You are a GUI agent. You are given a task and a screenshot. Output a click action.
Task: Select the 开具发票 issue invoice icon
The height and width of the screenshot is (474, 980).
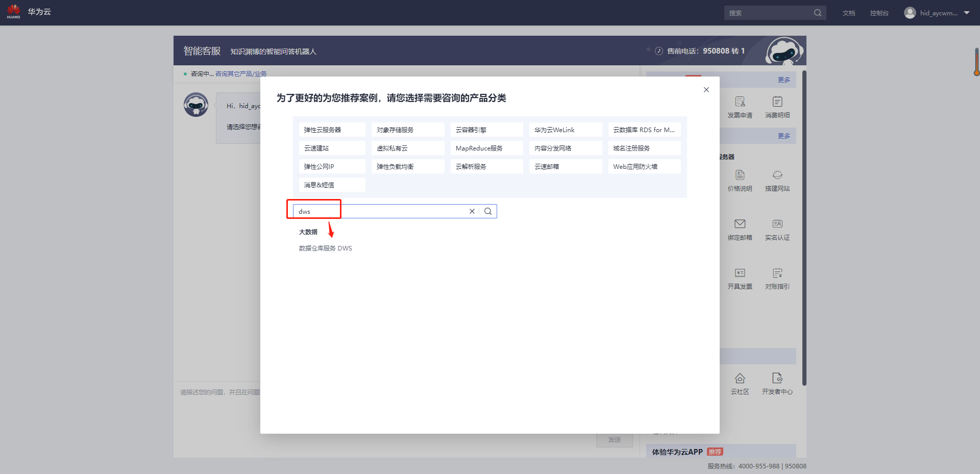(x=740, y=278)
